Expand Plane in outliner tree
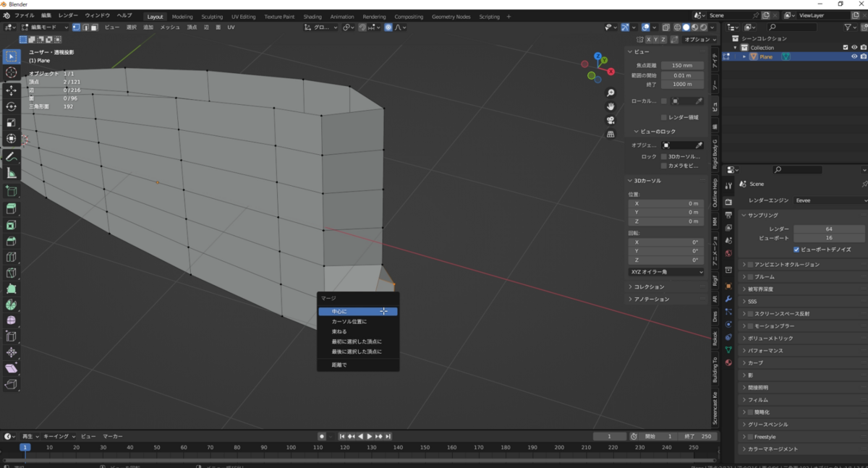This screenshot has height=468, width=868. click(744, 56)
